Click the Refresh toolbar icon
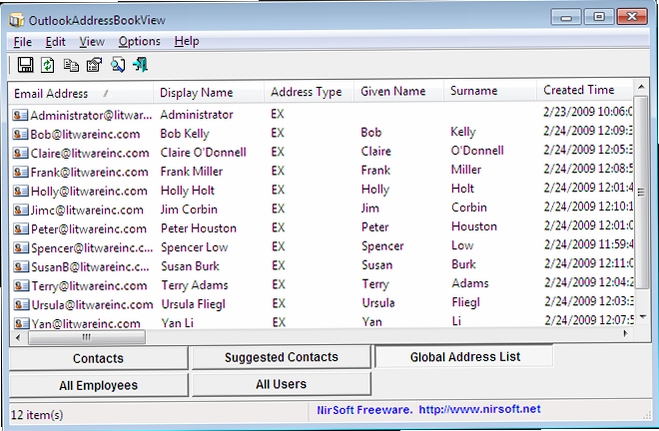This screenshot has height=431, width=659. (x=47, y=65)
